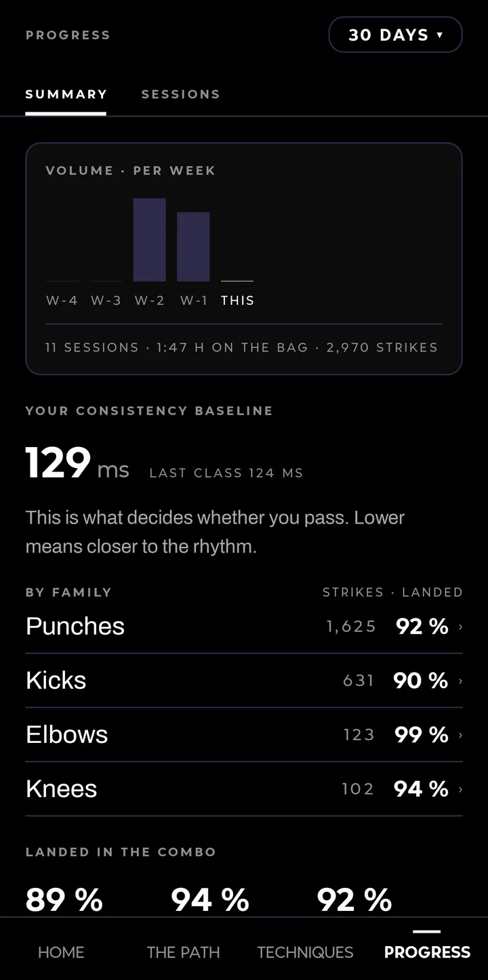Open the Kicks family details
Viewport: 488px width, 980px height.
pos(244,681)
